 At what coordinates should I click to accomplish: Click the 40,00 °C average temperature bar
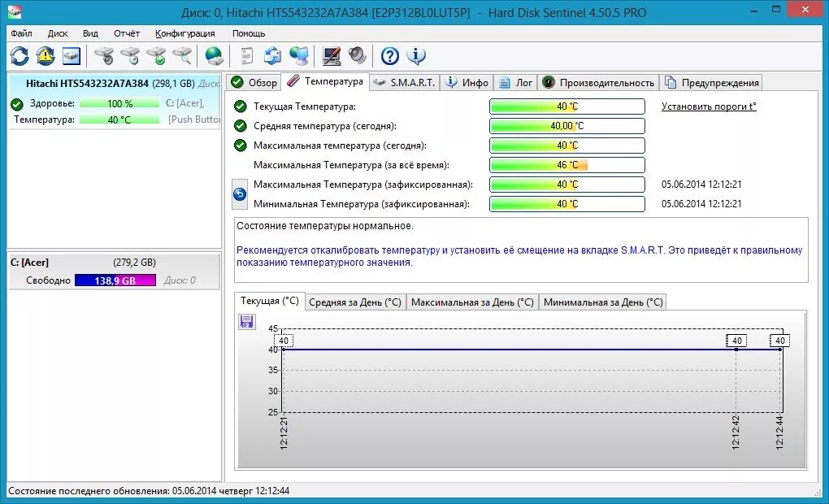567,126
